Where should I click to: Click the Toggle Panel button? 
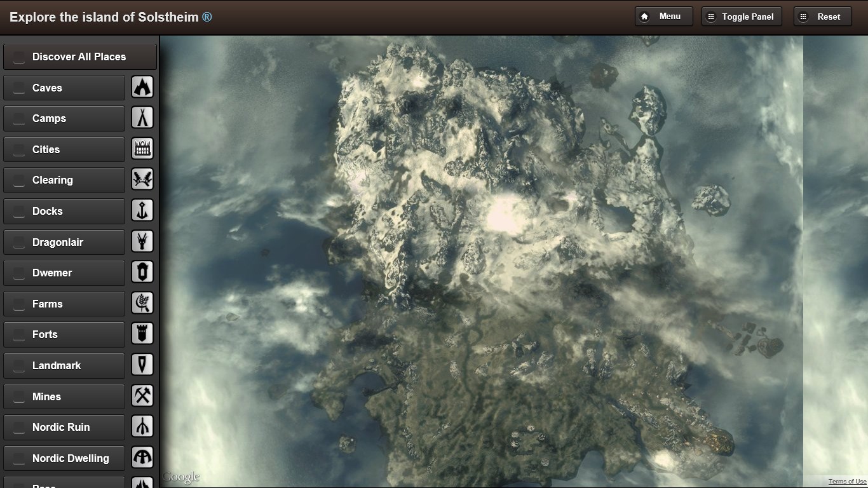click(x=742, y=17)
